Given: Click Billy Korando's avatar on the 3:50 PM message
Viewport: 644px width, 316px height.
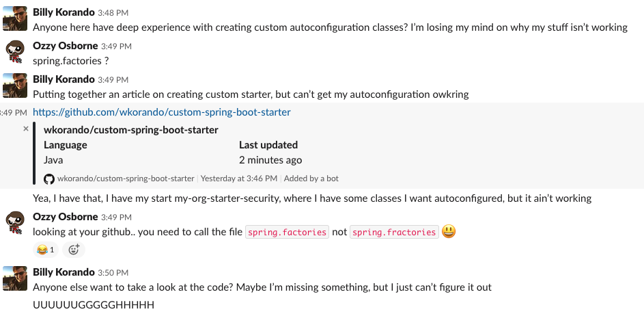Looking at the screenshot, I should click(x=15, y=280).
